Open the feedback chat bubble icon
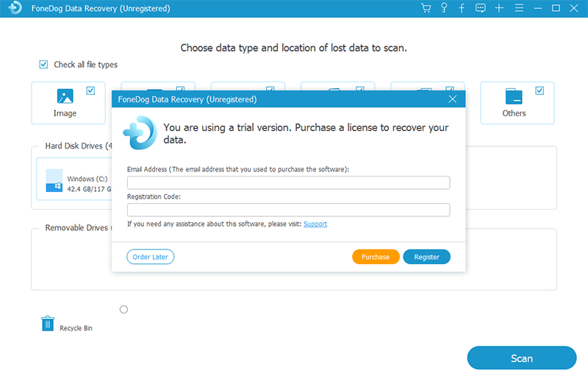The width and height of the screenshot is (588, 384). pos(481,8)
